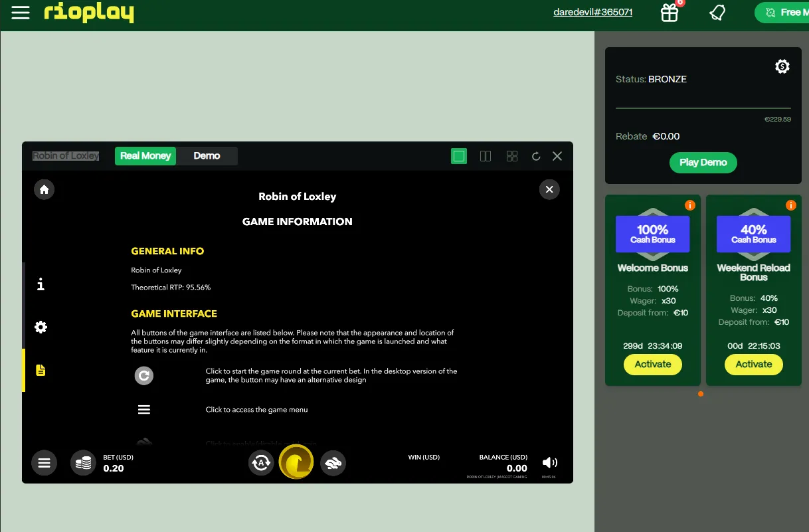Click the orange bonus carousel dot
This screenshot has width=809, height=532.
pos(701,394)
